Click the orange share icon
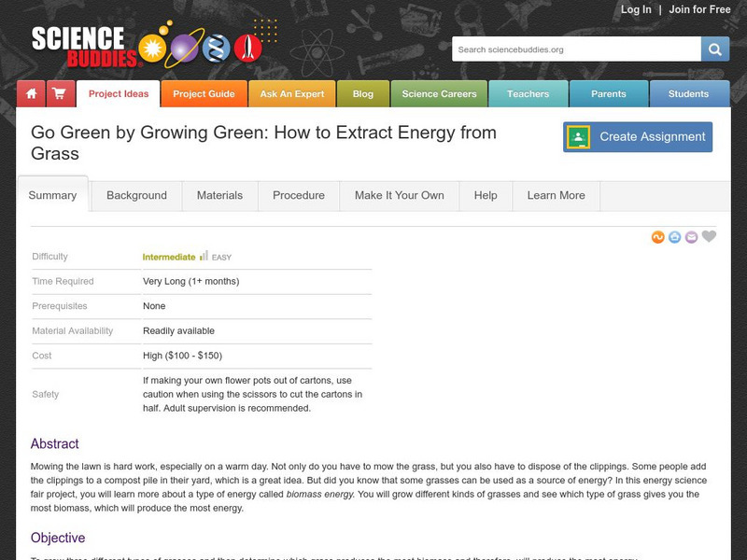This screenshot has width=747, height=560. [x=658, y=237]
